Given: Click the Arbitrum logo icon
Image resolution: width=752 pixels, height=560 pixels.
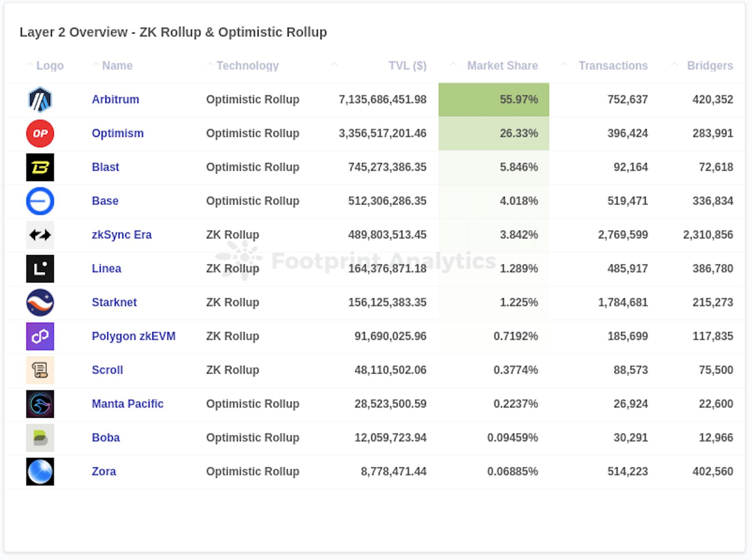Looking at the screenshot, I should [x=40, y=100].
